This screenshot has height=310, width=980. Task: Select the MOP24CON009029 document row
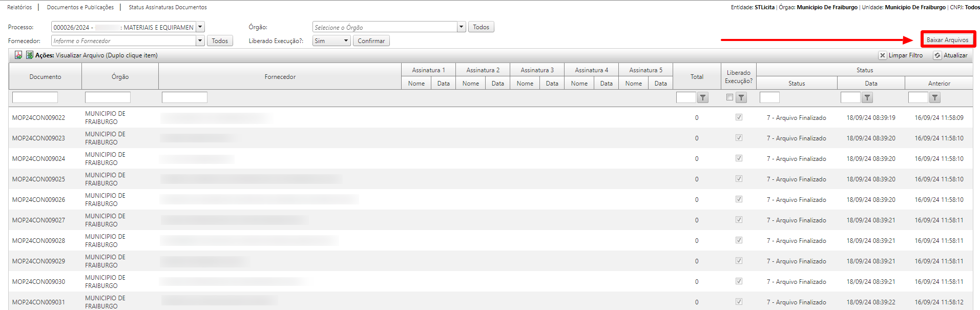coord(39,261)
